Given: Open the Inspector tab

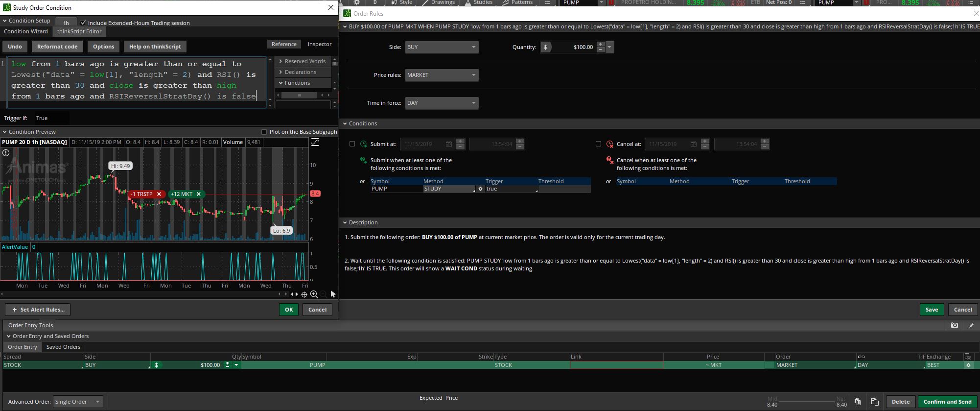Looking at the screenshot, I should 320,44.
